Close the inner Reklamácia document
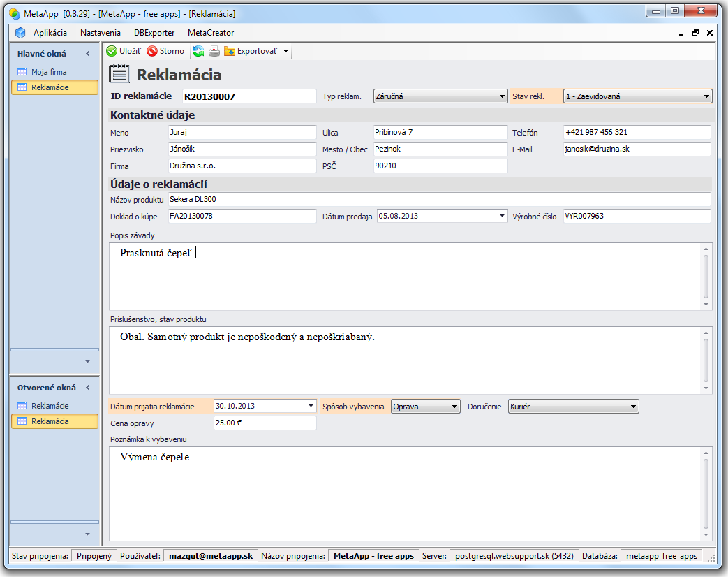Screen dimensions: 728x577 [x=710, y=33]
